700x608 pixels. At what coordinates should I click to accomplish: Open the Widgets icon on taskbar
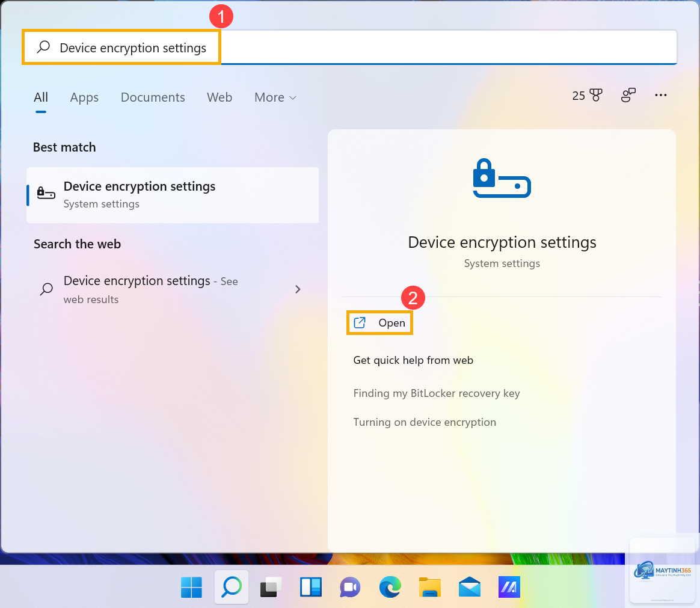click(311, 587)
